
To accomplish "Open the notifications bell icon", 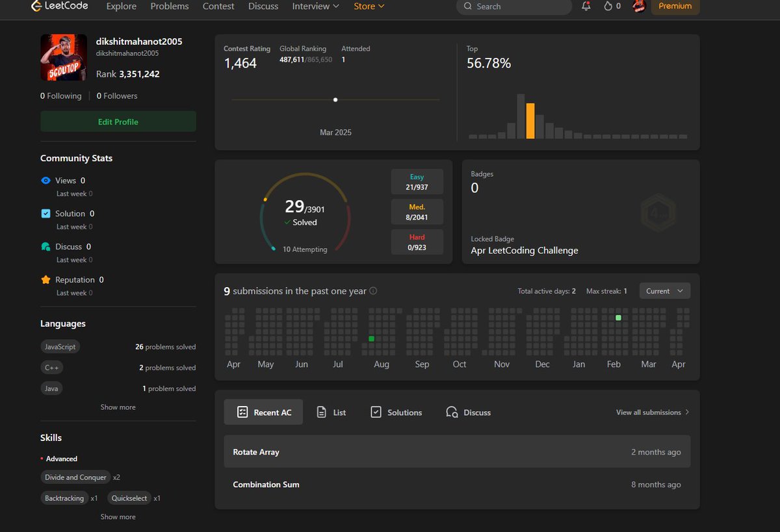I will point(586,6).
